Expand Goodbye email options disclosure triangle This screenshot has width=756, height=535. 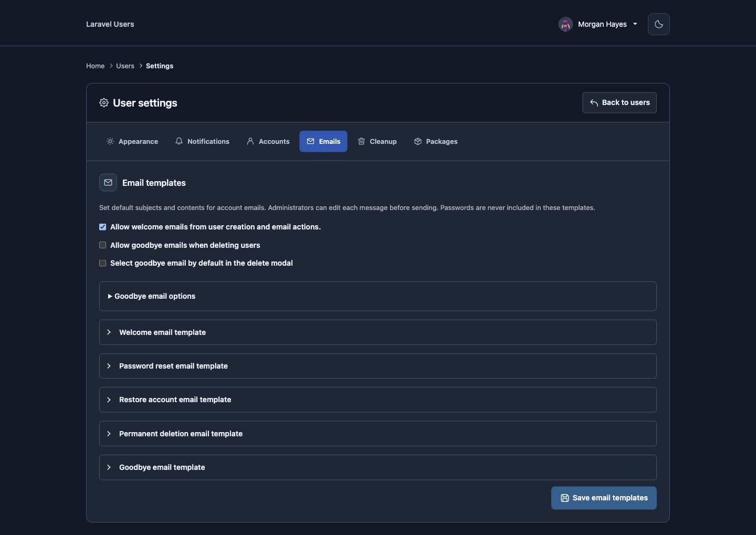tap(110, 296)
